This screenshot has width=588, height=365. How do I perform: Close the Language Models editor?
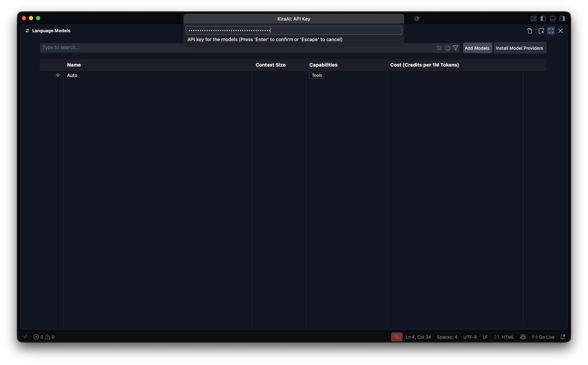click(560, 31)
